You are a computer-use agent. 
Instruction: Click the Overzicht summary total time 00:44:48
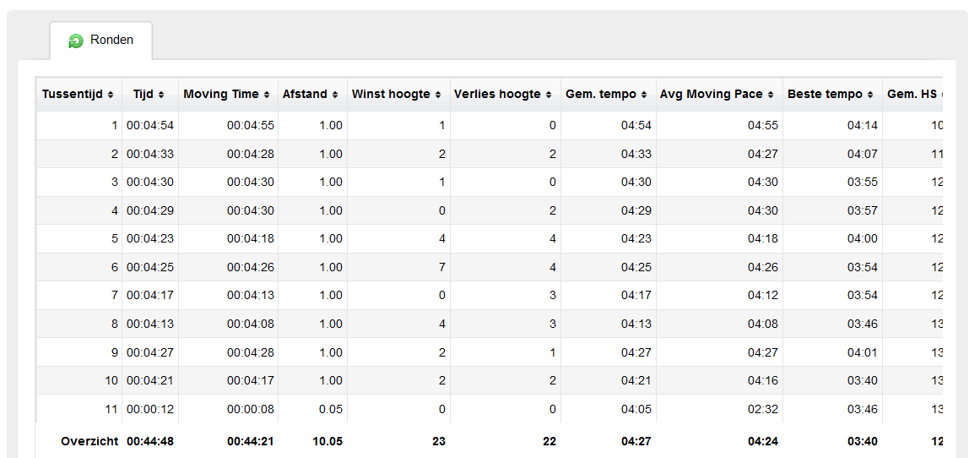pos(150,441)
